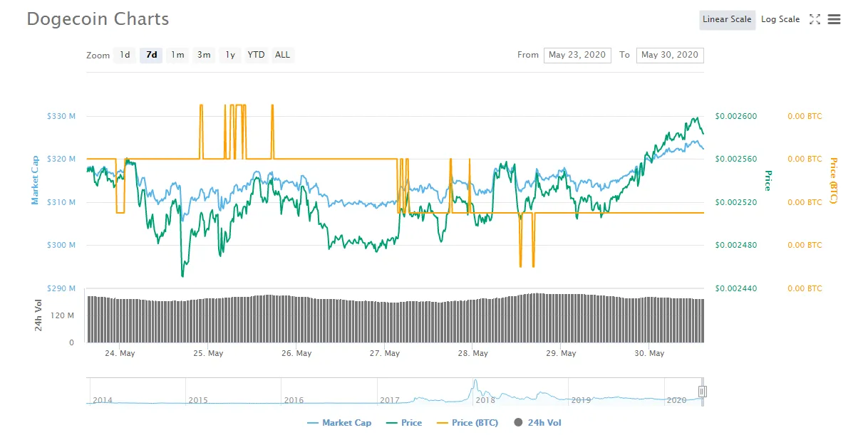Switch chart to Linear Scale
The image size is (868, 435).
tap(727, 19)
